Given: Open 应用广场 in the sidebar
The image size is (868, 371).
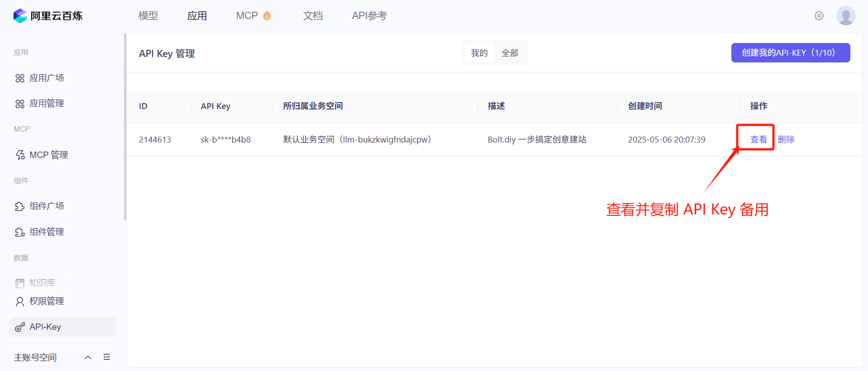Looking at the screenshot, I should [62, 78].
